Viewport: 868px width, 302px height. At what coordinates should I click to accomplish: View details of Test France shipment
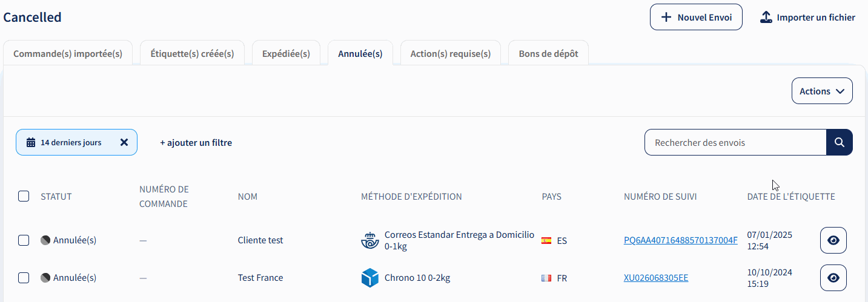[833, 278]
